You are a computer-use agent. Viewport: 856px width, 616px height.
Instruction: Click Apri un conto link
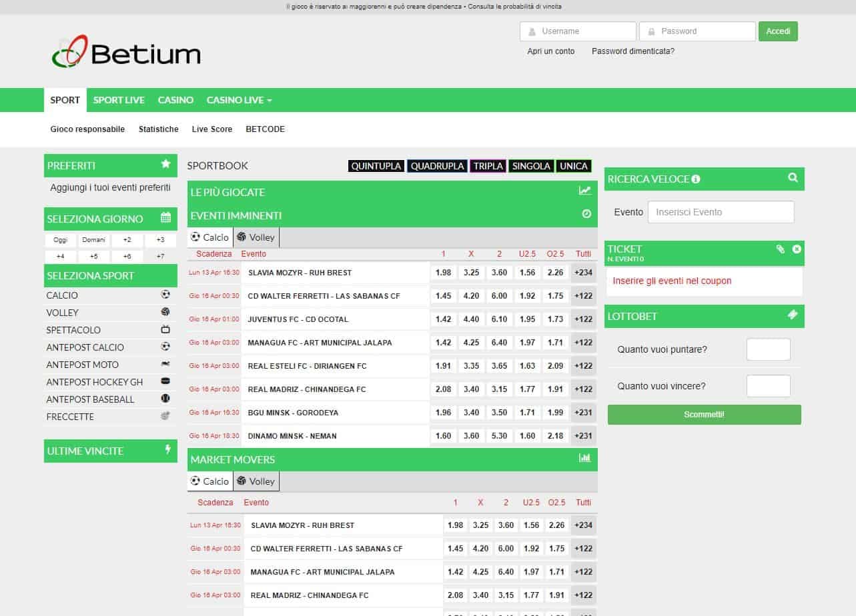[x=550, y=51]
